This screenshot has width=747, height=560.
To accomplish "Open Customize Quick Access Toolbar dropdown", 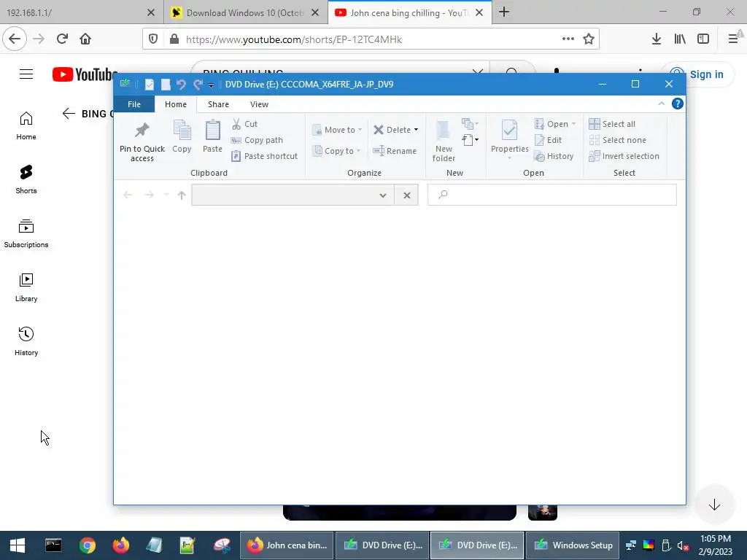I will (x=211, y=85).
